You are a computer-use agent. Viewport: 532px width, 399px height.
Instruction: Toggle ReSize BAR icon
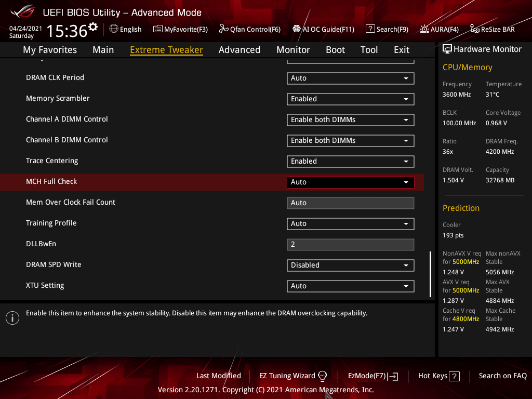(475, 29)
